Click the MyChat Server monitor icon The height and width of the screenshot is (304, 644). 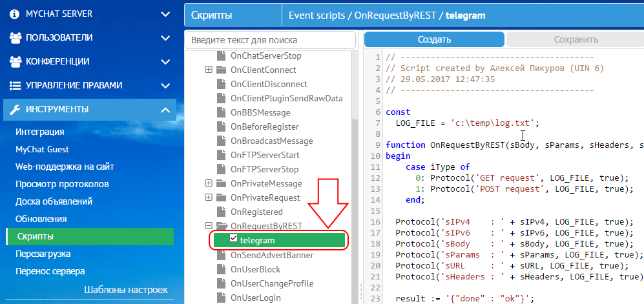coord(16,14)
